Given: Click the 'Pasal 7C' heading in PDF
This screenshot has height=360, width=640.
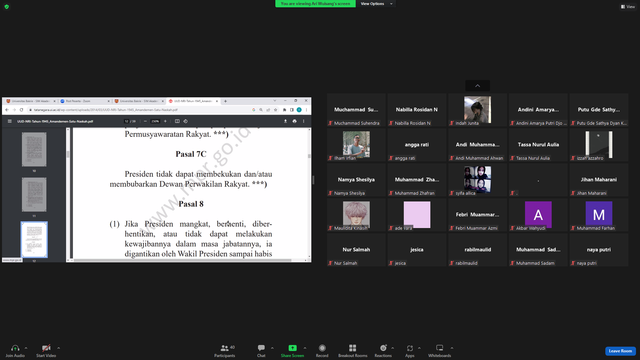Looking at the screenshot, I should [191, 154].
